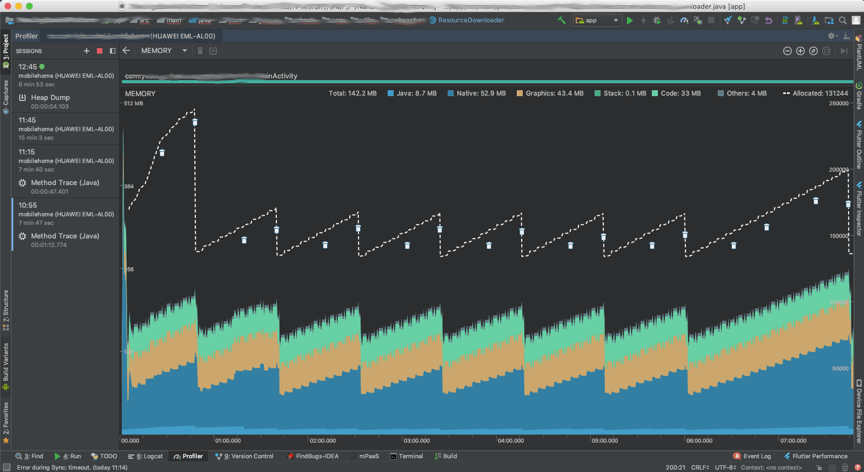Start a new profiling session with plus
The image size is (864, 472).
(87, 51)
